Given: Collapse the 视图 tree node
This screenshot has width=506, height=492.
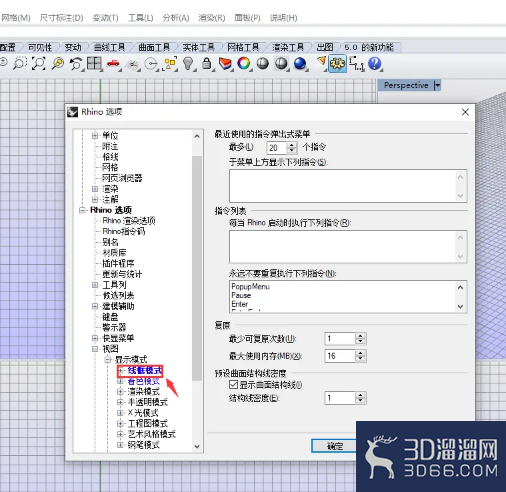Looking at the screenshot, I should (95, 349).
